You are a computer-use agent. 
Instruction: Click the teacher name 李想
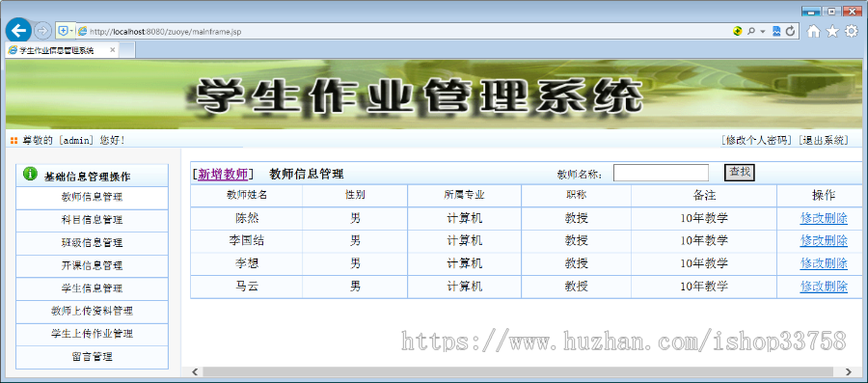(x=246, y=263)
